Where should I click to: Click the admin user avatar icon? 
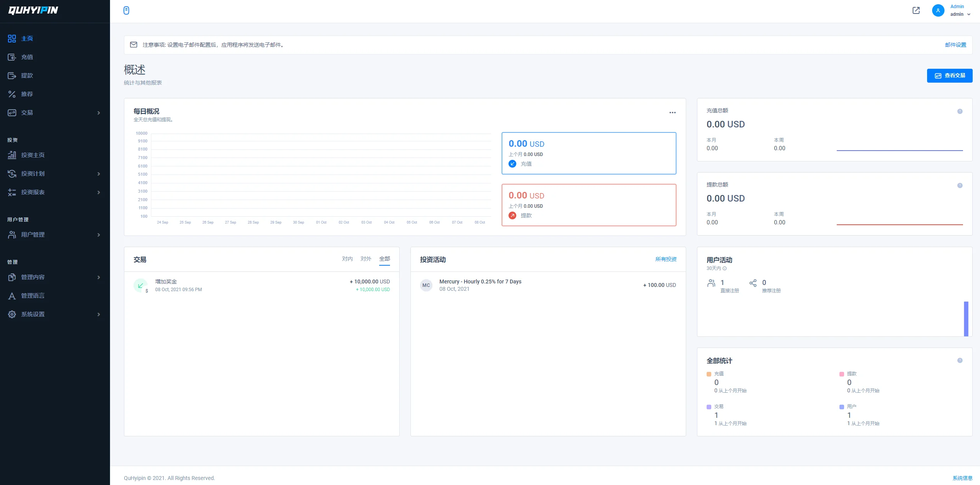pyautogui.click(x=938, y=10)
